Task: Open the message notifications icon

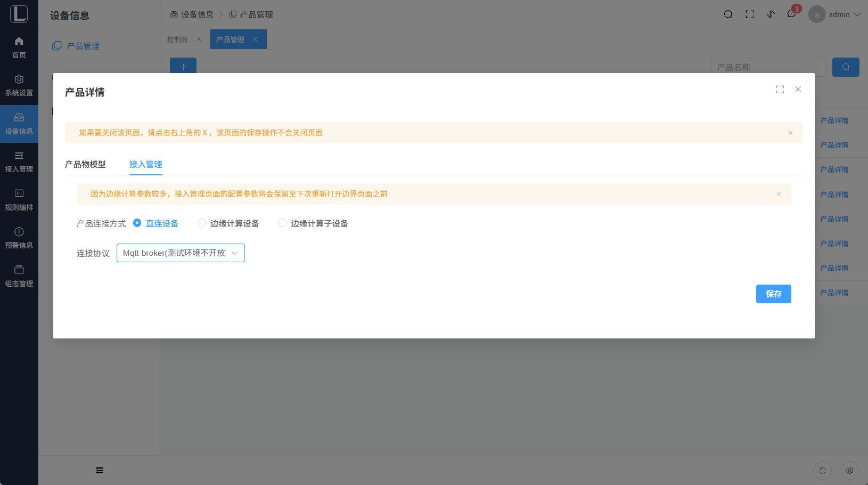Action: click(792, 14)
